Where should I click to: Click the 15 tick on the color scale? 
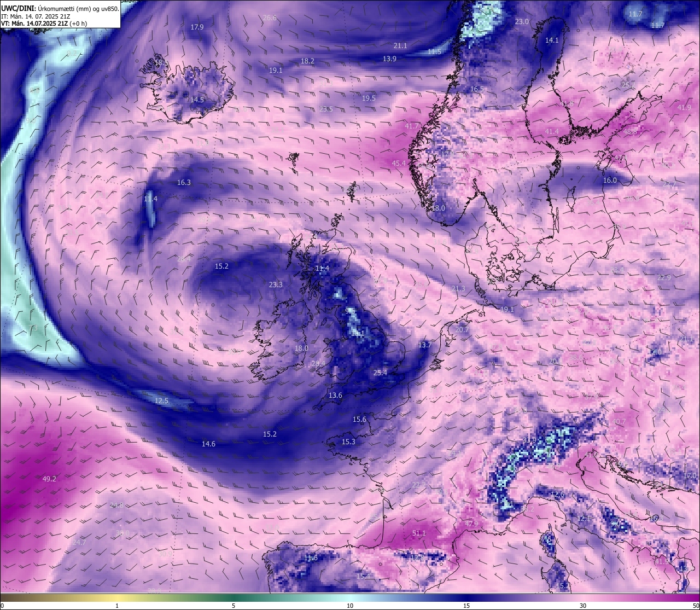pyautogui.click(x=466, y=605)
